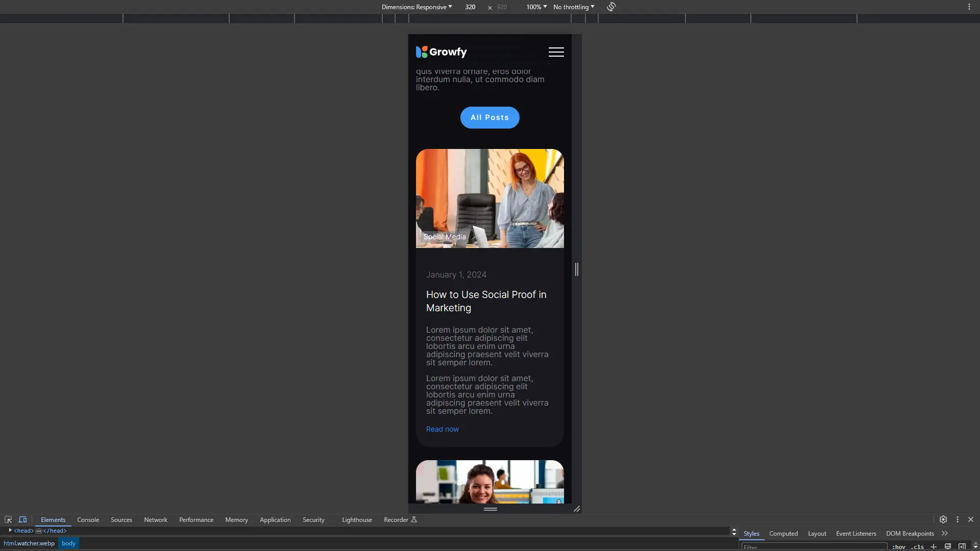Switch to the Console tab

[88, 519]
